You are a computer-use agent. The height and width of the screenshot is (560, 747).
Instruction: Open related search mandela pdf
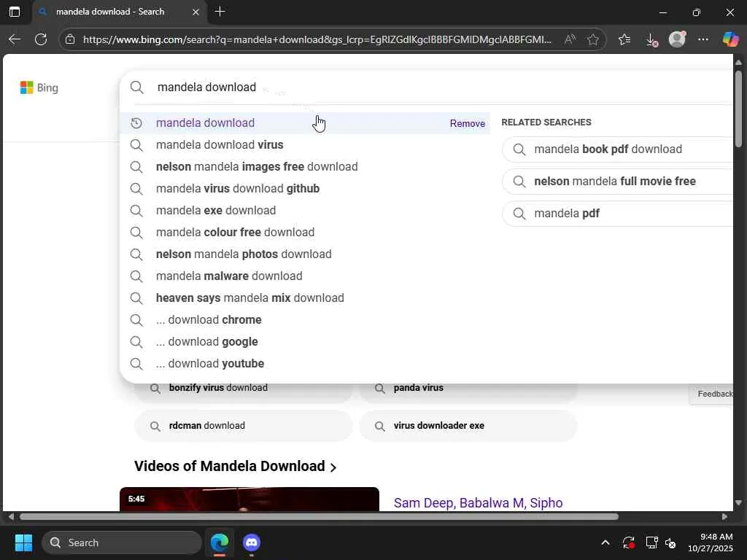[x=617, y=214]
